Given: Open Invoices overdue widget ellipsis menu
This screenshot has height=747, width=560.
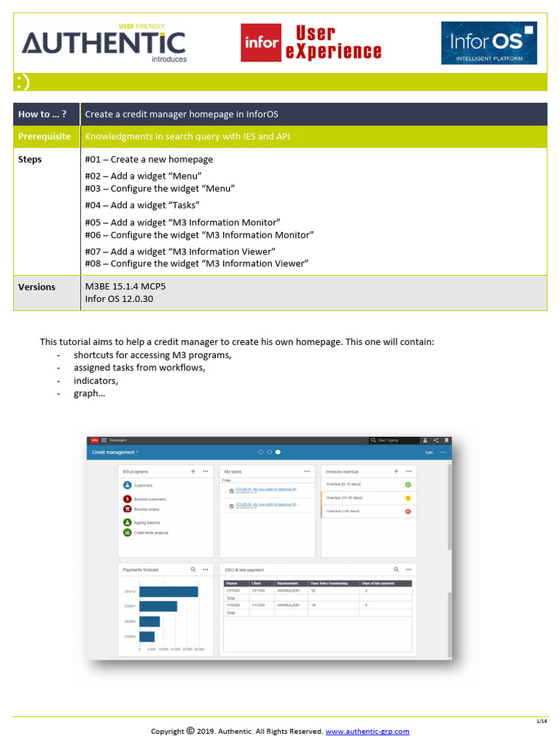Looking at the screenshot, I should (x=408, y=471).
